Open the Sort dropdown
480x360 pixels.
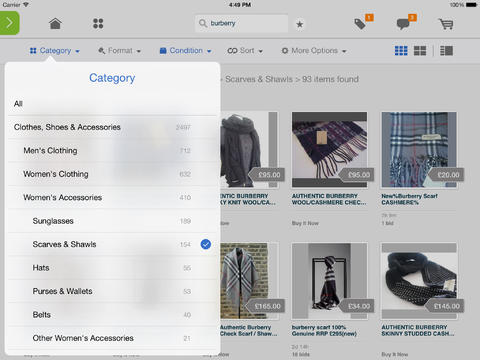[x=245, y=51]
